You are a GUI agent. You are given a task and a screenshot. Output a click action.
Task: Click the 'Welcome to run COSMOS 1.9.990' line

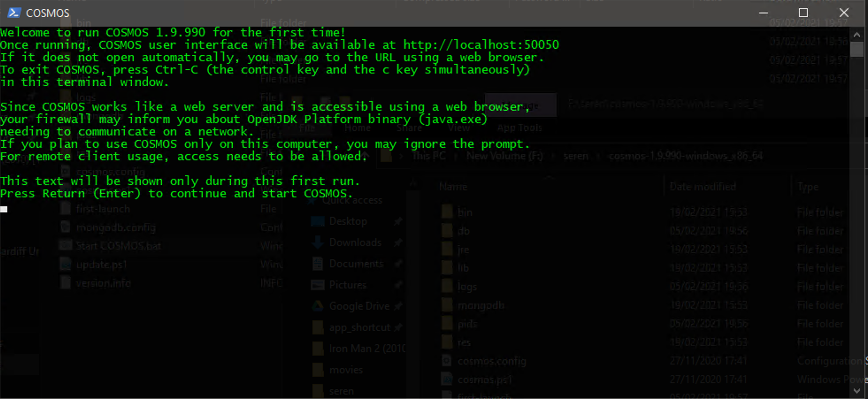(173, 32)
